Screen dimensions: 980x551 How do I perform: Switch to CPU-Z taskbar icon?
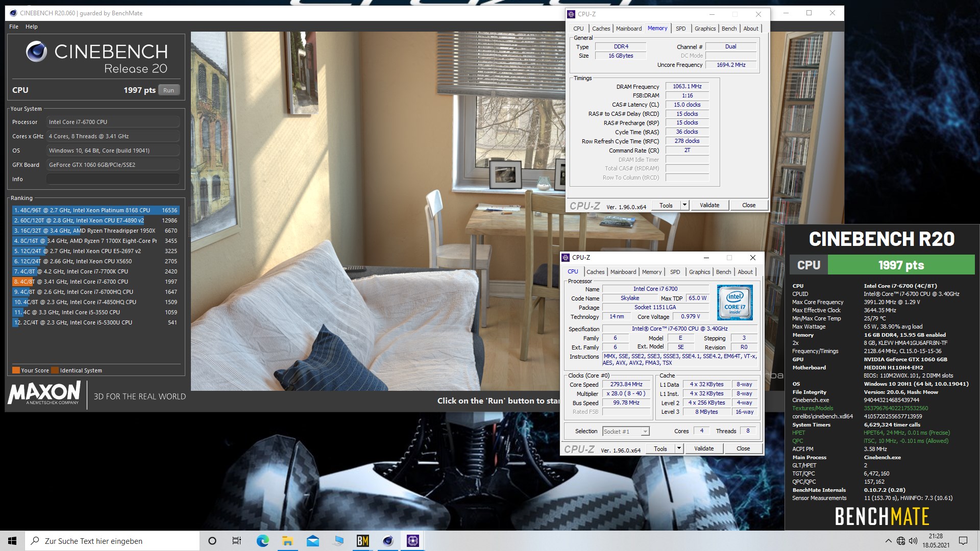[413, 541]
